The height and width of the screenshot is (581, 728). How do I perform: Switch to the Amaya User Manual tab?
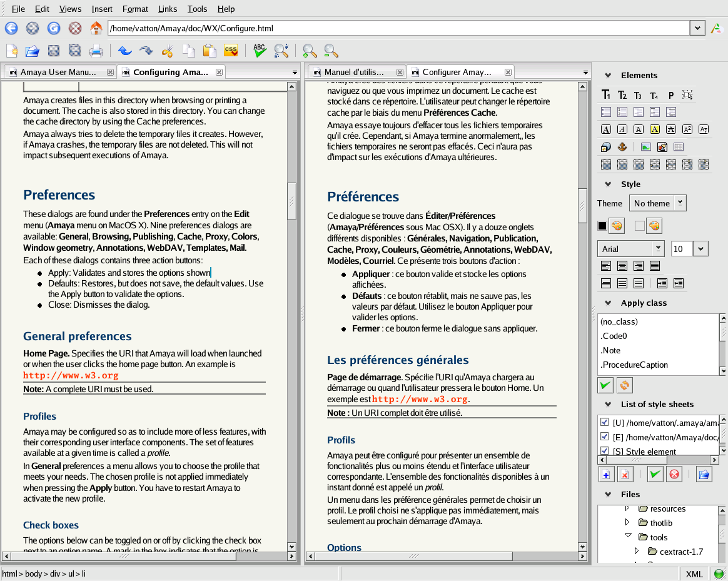click(58, 72)
